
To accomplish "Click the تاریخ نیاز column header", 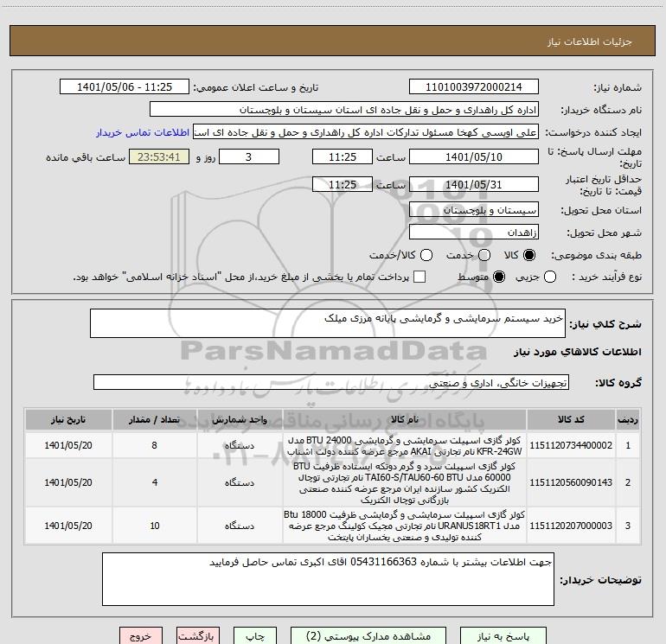I will pyautogui.click(x=68, y=419).
